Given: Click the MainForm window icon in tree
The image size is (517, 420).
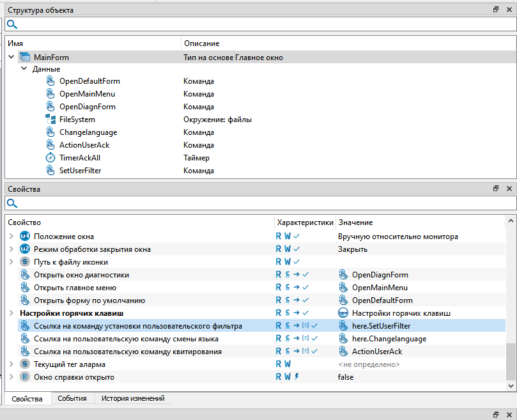Looking at the screenshot, I should point(25,58).
